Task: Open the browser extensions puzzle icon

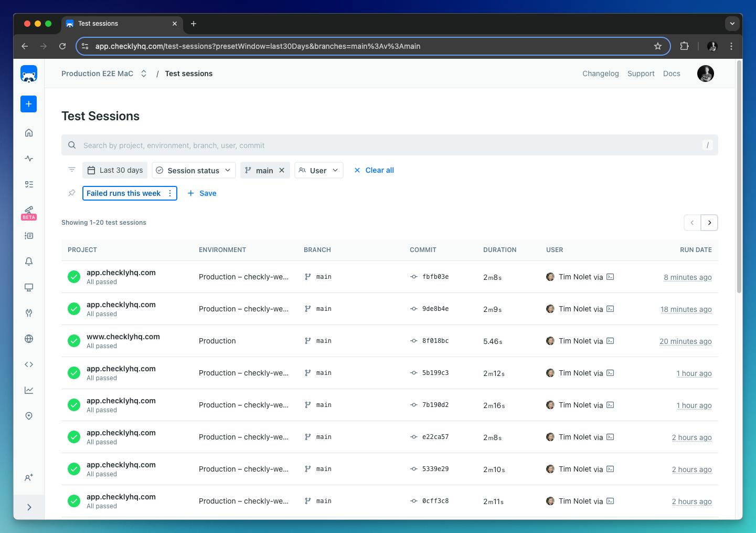Action: pos(684,46)
